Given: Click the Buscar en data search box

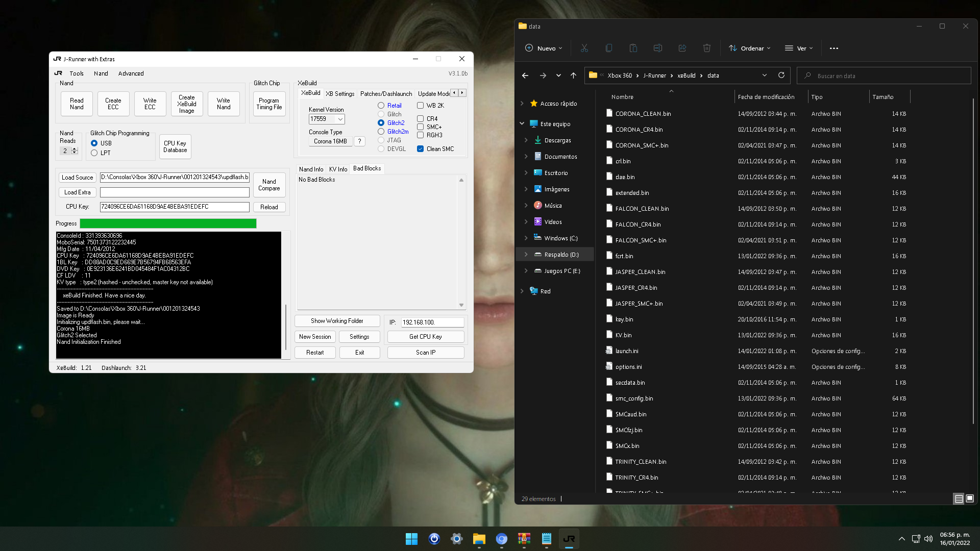Looking at the screenshot, I should (x=884, y=76).
